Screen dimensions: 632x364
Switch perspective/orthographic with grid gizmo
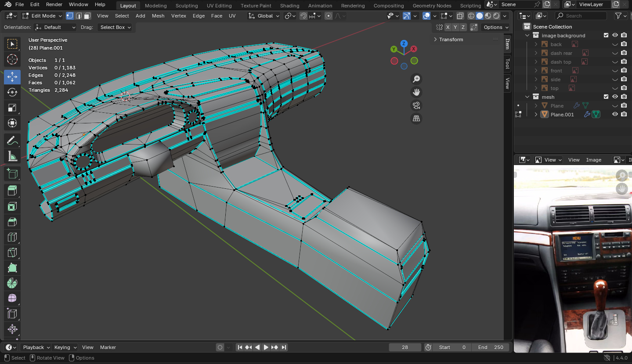coord(416,119)
